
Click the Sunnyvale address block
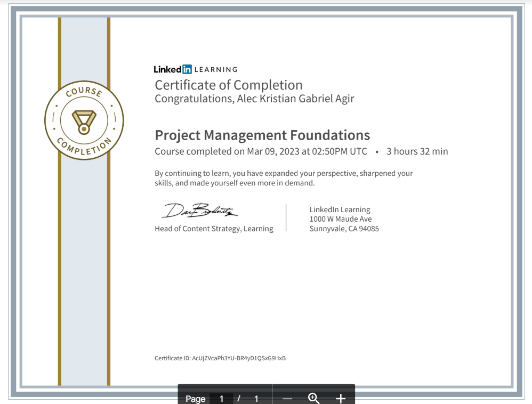(344, 219)
